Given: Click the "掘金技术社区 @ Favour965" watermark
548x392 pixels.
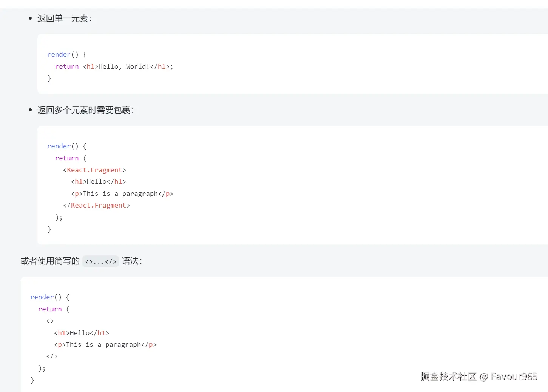Looking at the screenshot, I should (479, 377).
